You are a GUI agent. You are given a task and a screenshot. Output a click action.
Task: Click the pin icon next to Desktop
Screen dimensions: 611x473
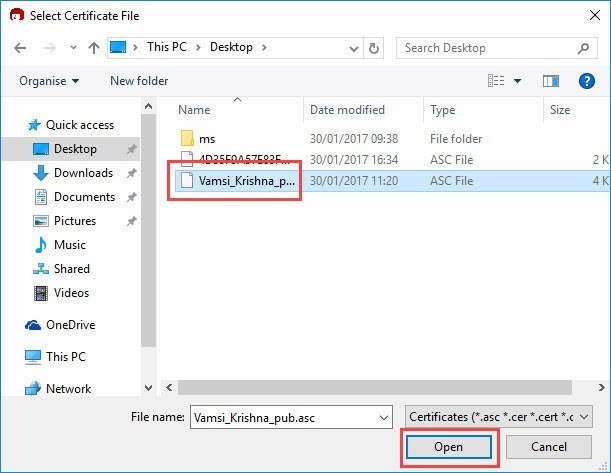tap(132, 149)
